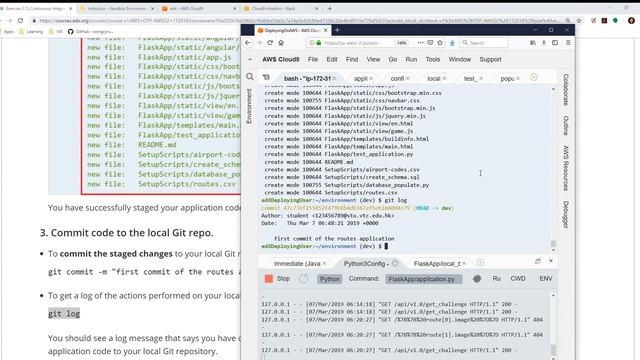Open the Cloud9 Edit menu
This screenshot has width=640, height=360.
click(332, 59)
